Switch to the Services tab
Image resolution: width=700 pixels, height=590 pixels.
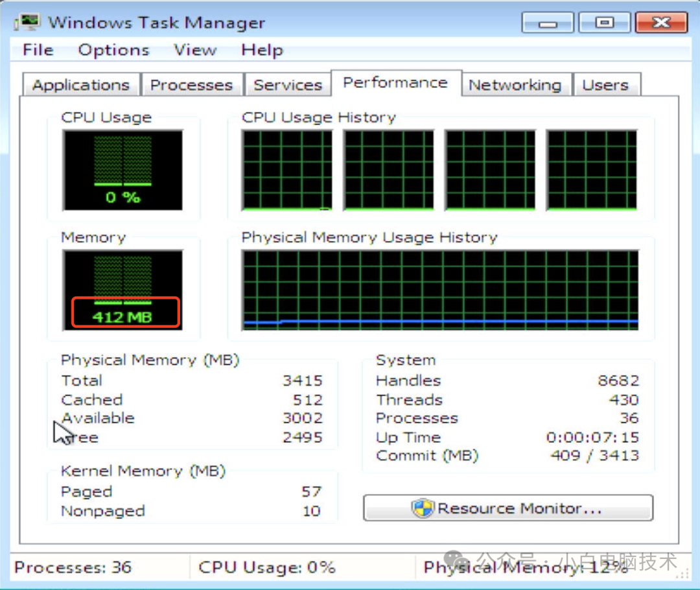(x=287, y=84)
